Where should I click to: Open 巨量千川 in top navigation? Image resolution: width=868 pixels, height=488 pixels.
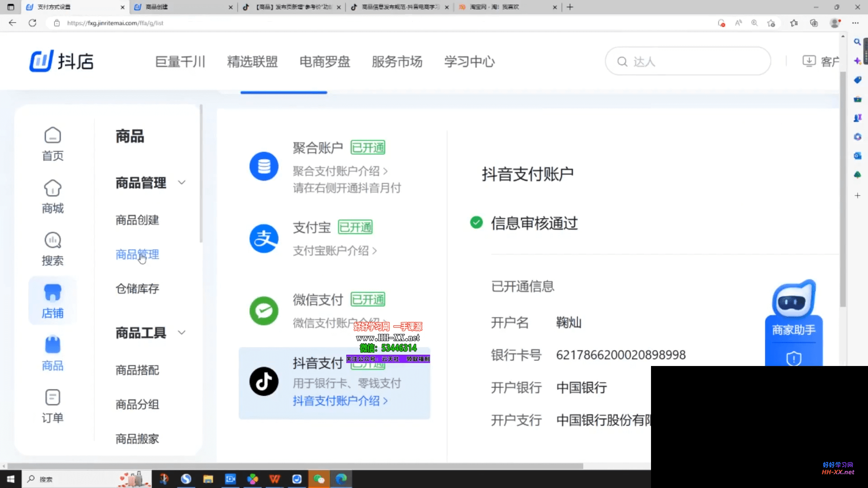tap(180, 61)
